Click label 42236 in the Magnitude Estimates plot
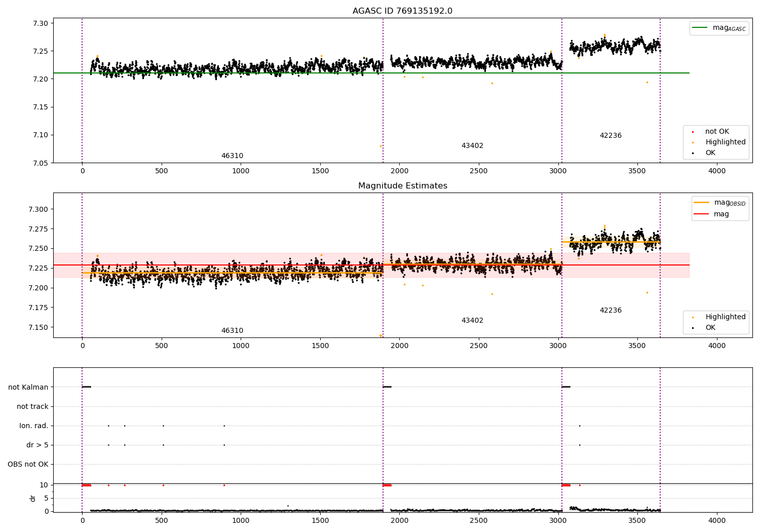 point(611,311)
